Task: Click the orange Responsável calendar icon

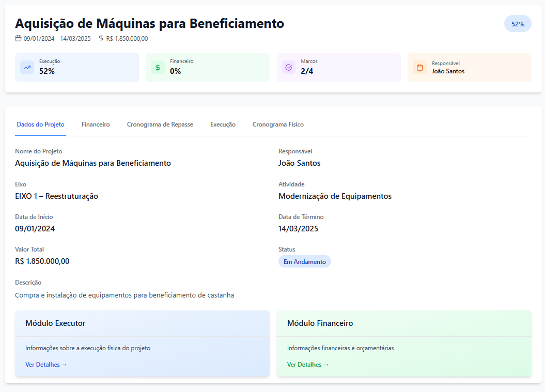Action: pyautogui.click(x=419, y=68)
